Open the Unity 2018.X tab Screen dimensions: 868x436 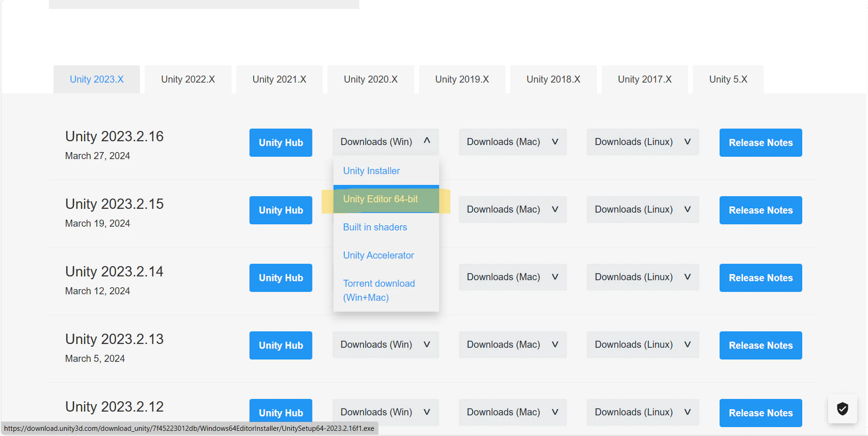point(553,79)
